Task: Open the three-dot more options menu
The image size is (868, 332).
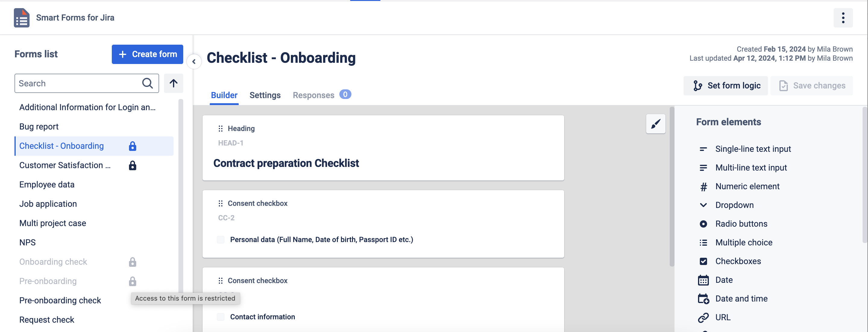Action: (x=843, y=18)
